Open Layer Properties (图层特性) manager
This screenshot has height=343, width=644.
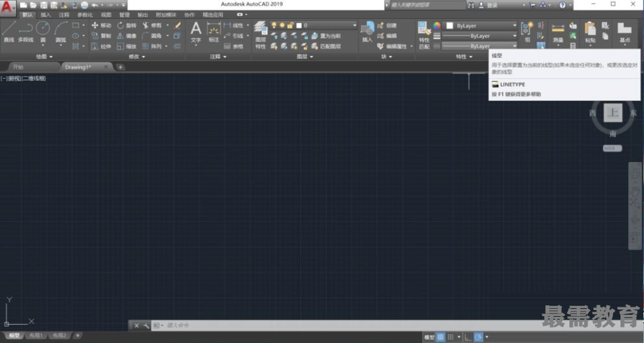click(260, 35)
